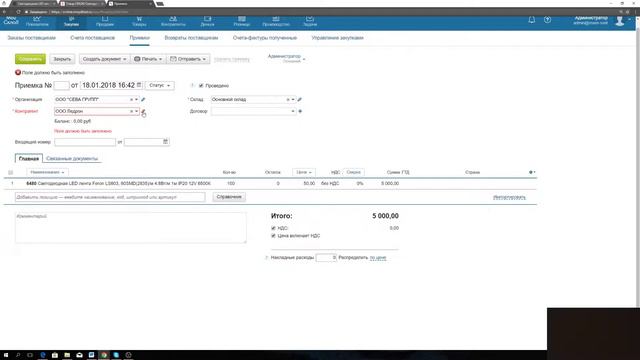
Task: Click the notifications bell icon
Action: 531,20
